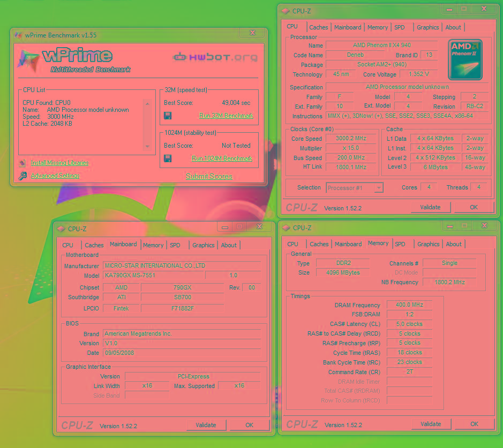The image size is (503, 448).
Task: Switch to the Mainboard tab in the CPU window
Action: click(x=348, y=27)
